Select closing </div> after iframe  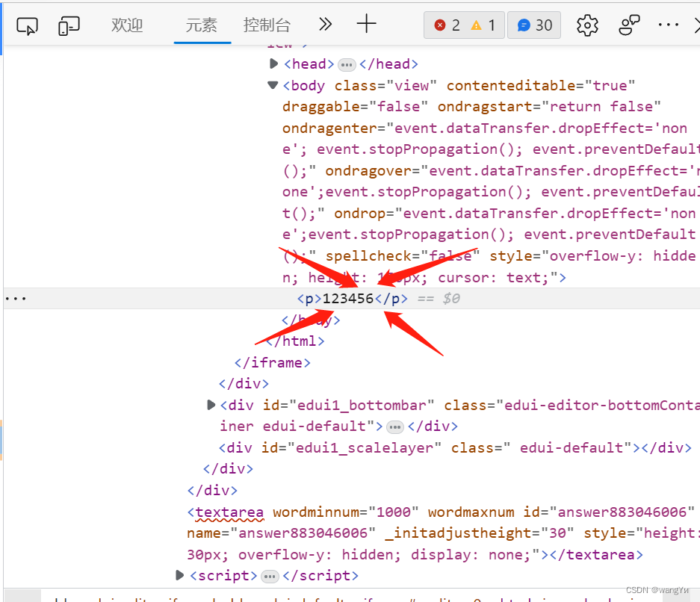click(x=244, y=384)
